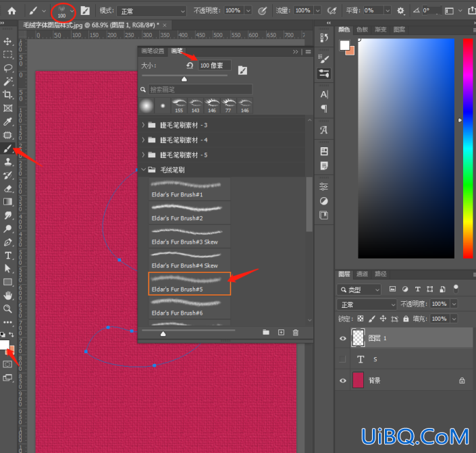The height and width of the screenshot is (453, 476).
Task: Click the 搜索画笔 search field
Action: pyautogui.click(x=201, y=89)
